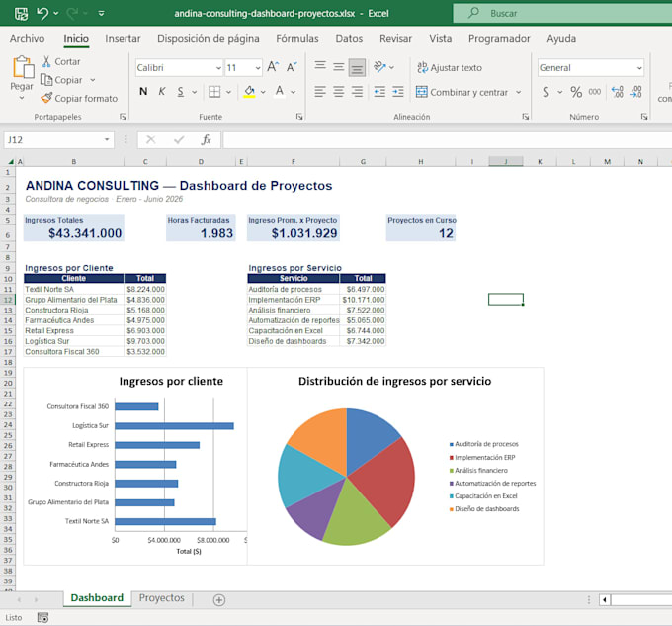The image size is (672, 626).
Task: Add a new sheet with plus icon
Action: pos(219,600)
